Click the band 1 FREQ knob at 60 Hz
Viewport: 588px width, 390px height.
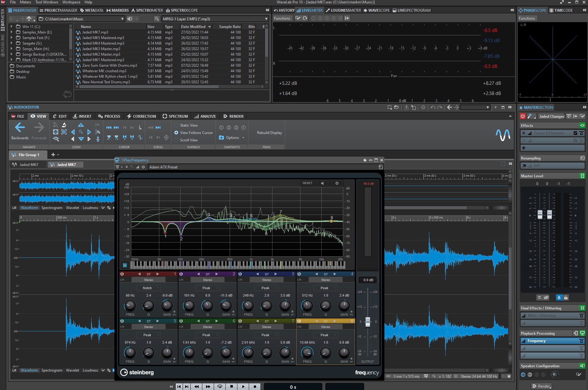130,305
